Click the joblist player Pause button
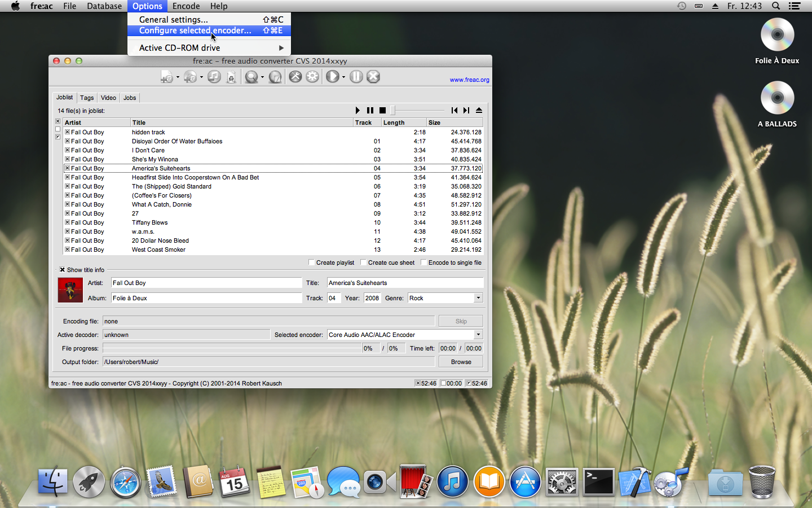Image resolution: width=812 pixels, height=508 pixels. click(x=370, y=111)
